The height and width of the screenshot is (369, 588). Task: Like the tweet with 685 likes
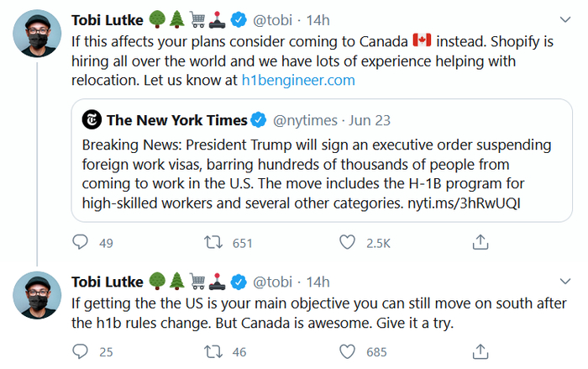[x=348, y=351]
